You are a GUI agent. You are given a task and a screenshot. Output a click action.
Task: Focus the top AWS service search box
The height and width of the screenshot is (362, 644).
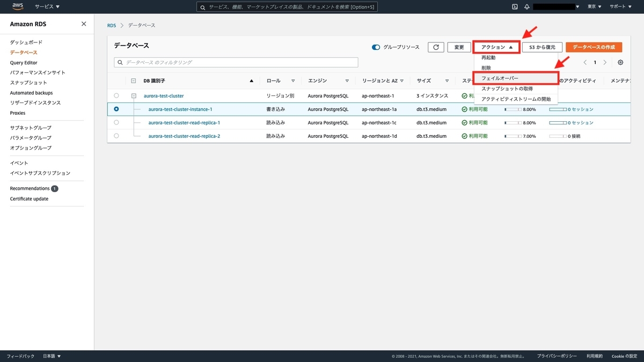click(x=287, y=6)
